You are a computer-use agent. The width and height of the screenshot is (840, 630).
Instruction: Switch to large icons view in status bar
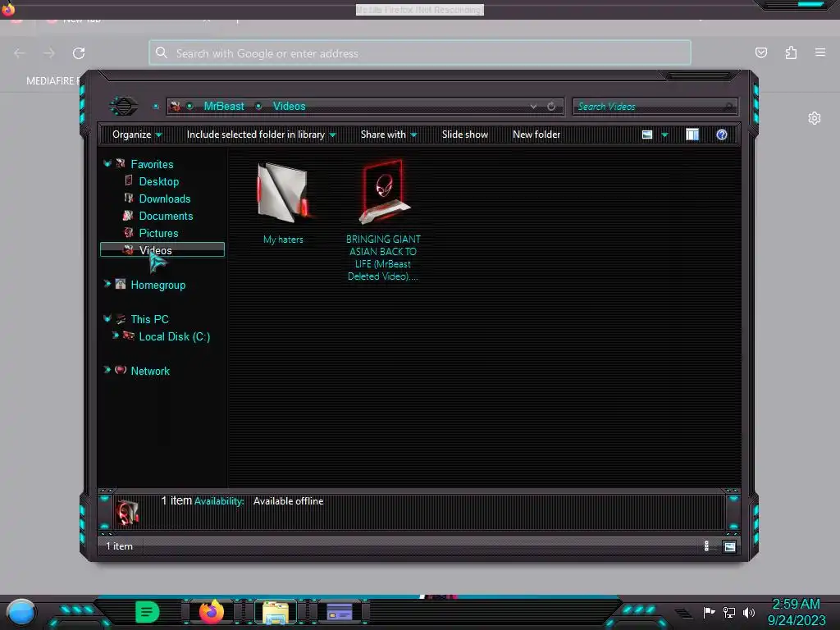pos(729,546)
